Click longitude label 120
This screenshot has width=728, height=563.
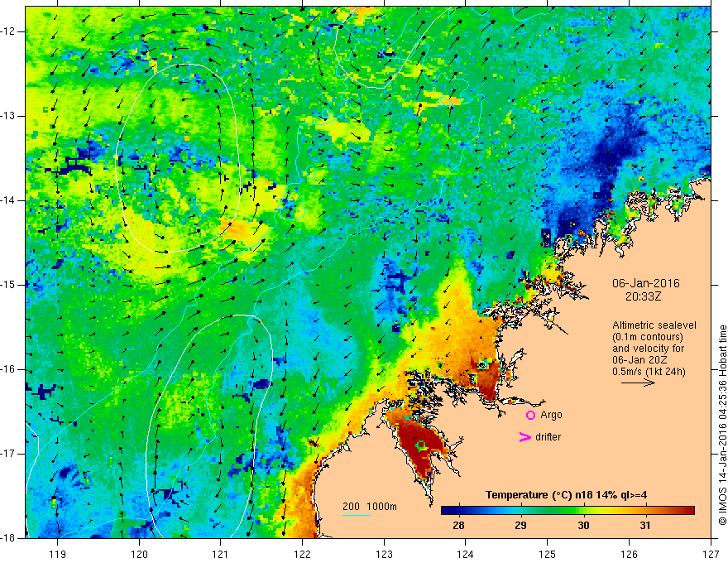coord(139,554)
